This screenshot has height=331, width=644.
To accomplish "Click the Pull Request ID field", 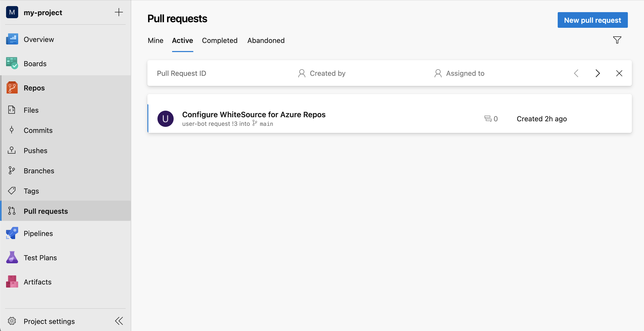I will [x=181, y=73].
